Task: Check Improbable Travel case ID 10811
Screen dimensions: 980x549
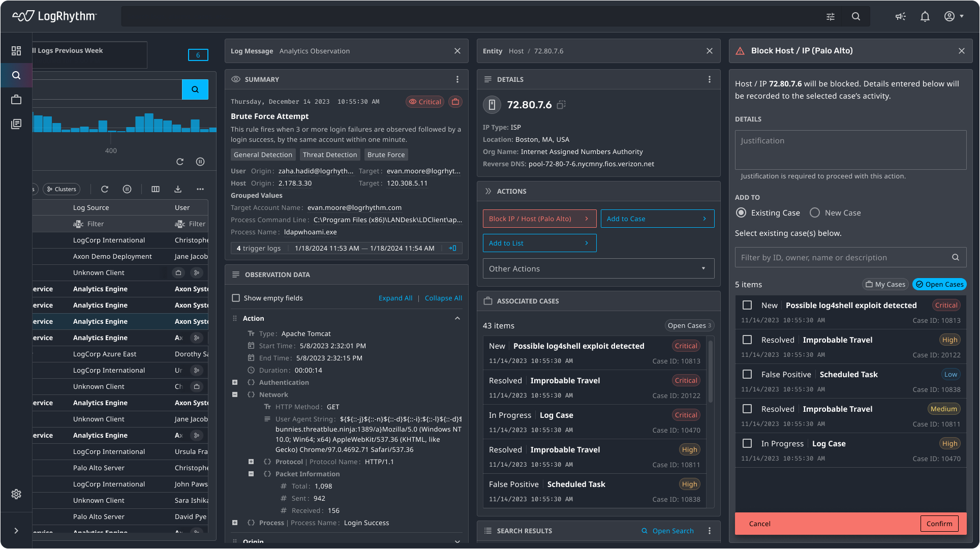Action: click(747, 409)
